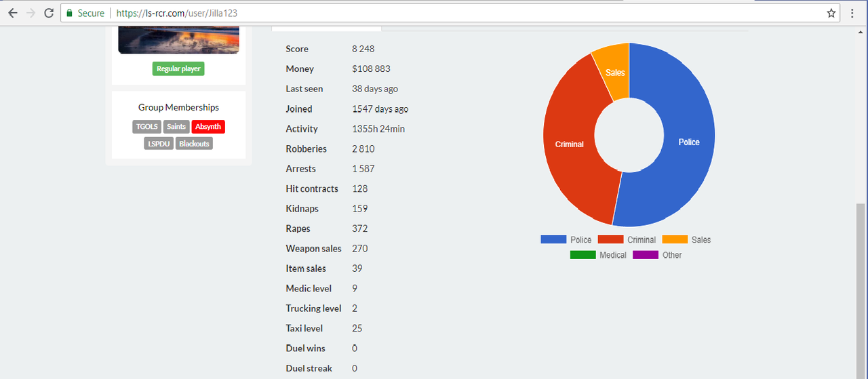Click the Duel wins label
This screenshot has height=379, width=868.
pos(306,348)
